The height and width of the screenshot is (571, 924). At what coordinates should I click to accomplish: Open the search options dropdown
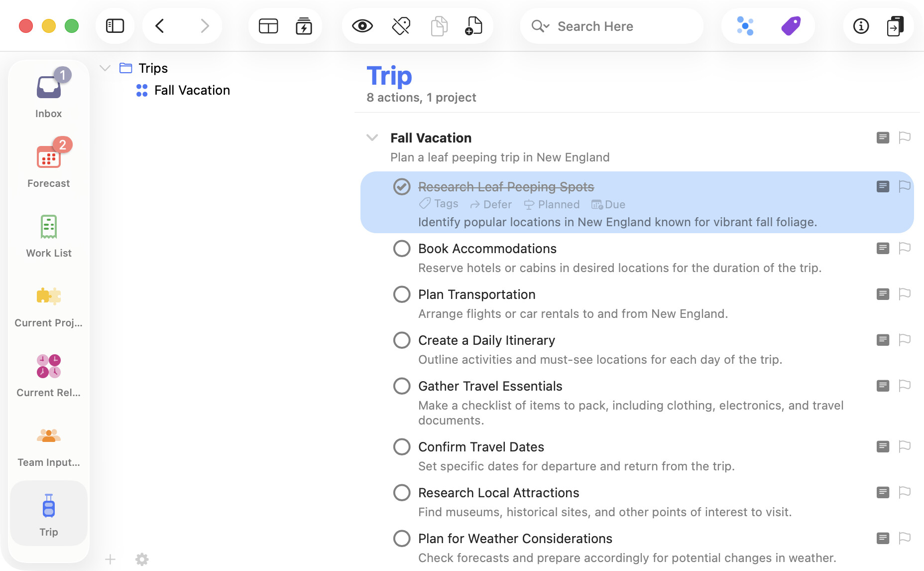pyautogui.click(x=540, y=26)
